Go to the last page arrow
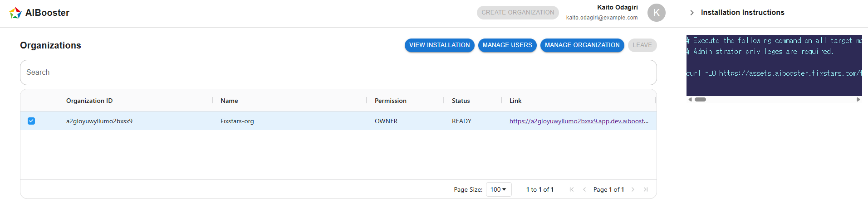The width and height of the screenshot is (868, 203). (x=646, y=189)
